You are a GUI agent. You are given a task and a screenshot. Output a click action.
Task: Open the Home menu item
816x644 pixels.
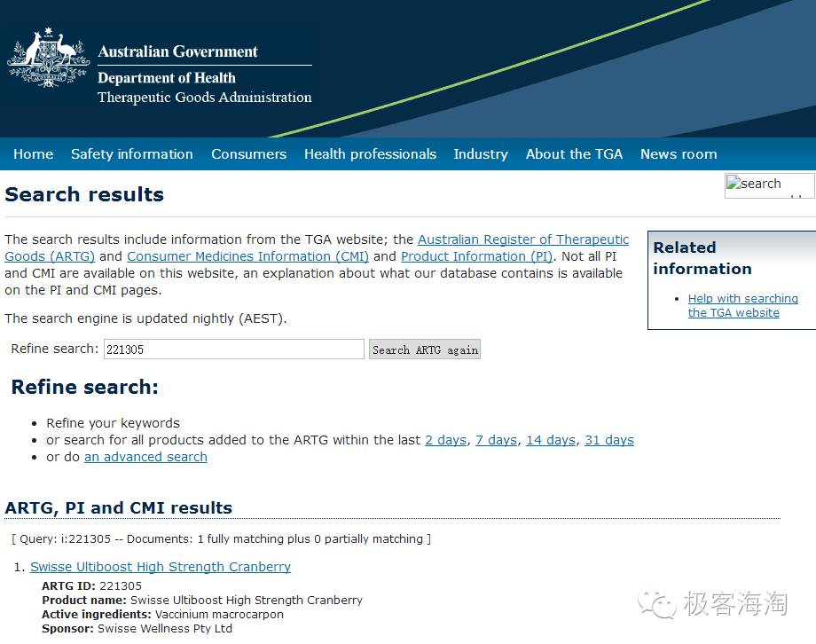tap(34, 154)
